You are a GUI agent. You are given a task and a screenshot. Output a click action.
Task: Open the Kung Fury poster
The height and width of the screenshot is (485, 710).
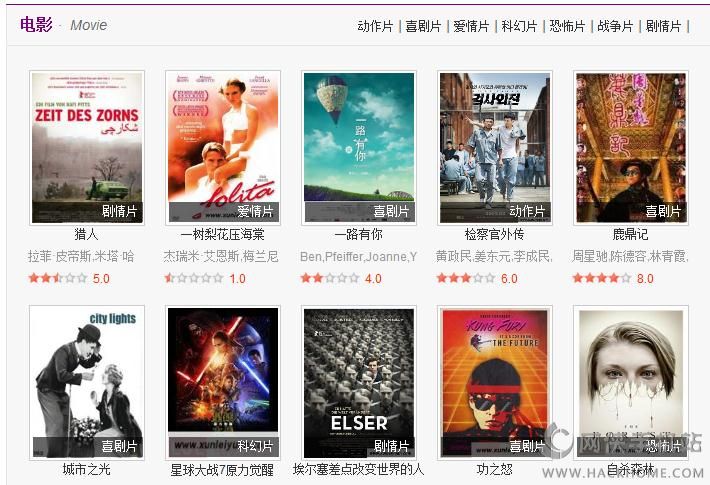click(494, 383)
